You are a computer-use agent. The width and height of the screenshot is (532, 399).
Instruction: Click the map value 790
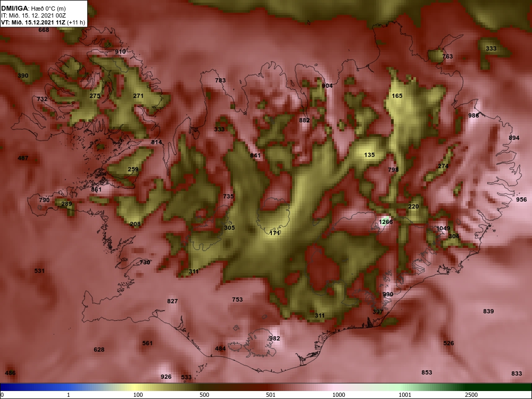point(44,200)
